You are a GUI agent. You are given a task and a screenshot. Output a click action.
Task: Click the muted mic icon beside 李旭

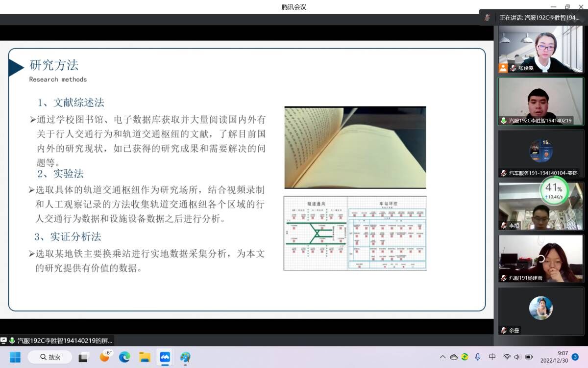[504, 226]
